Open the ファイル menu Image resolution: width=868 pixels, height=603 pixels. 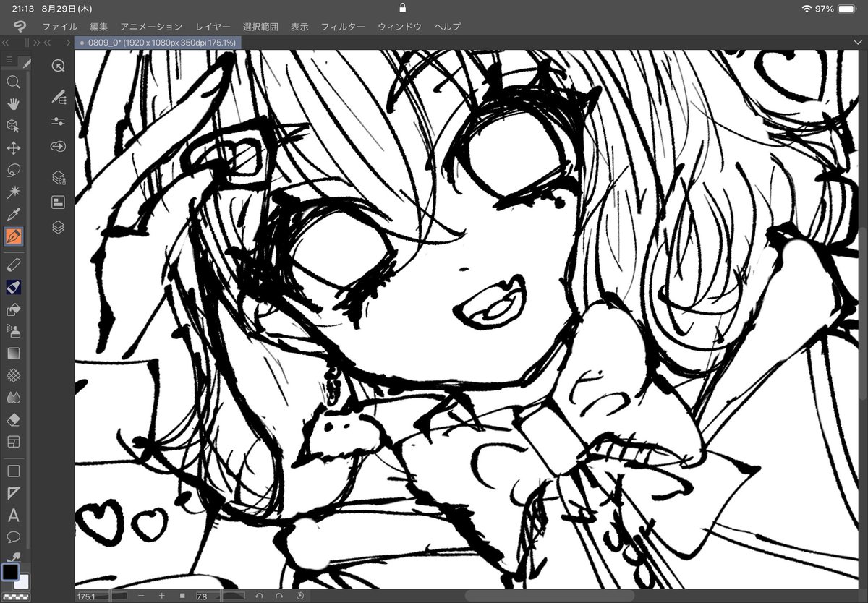click(x=60, y=27)
